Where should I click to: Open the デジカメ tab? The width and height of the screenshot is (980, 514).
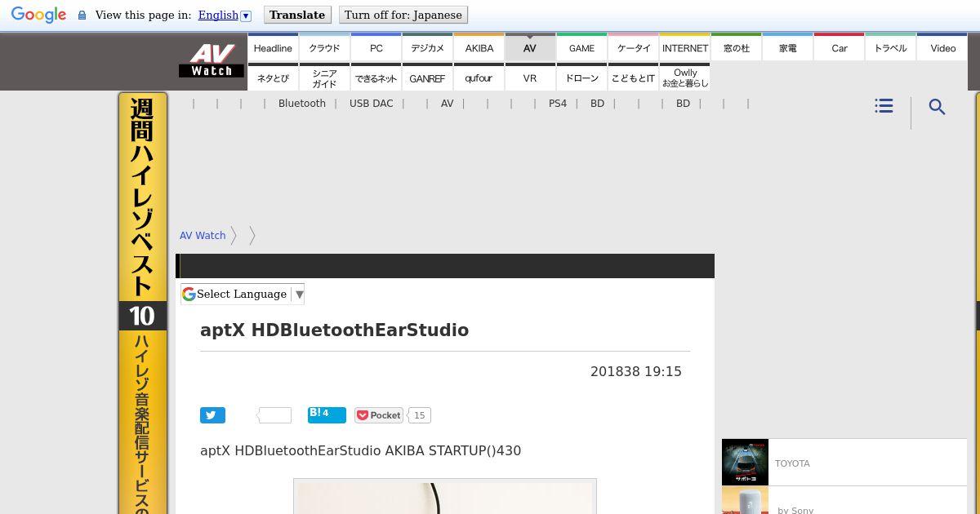click(x=427, y=48)
